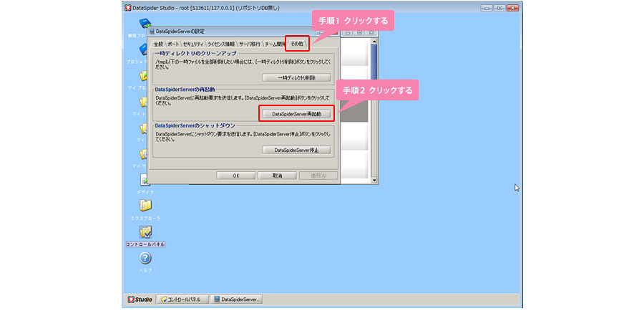
Task: Go to the サーバ移行 tab
Action: pos(249,44)
